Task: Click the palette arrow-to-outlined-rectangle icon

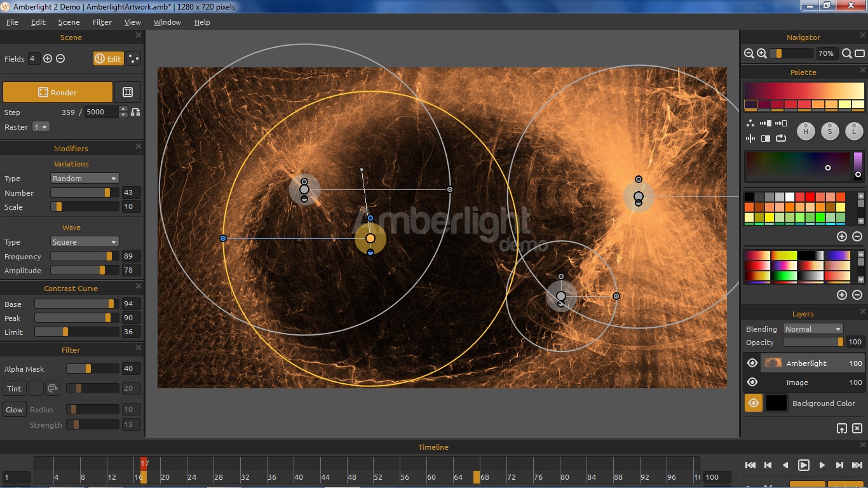Action: (781, 123)
